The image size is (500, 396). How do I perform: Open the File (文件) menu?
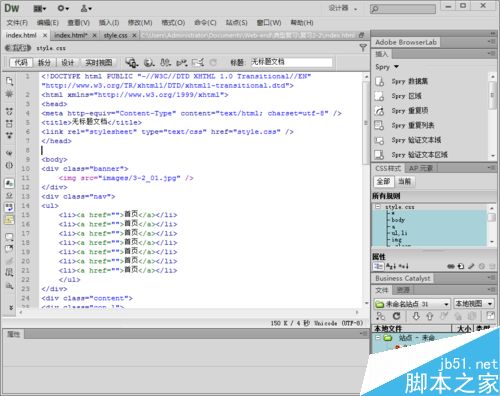(17, 23)
